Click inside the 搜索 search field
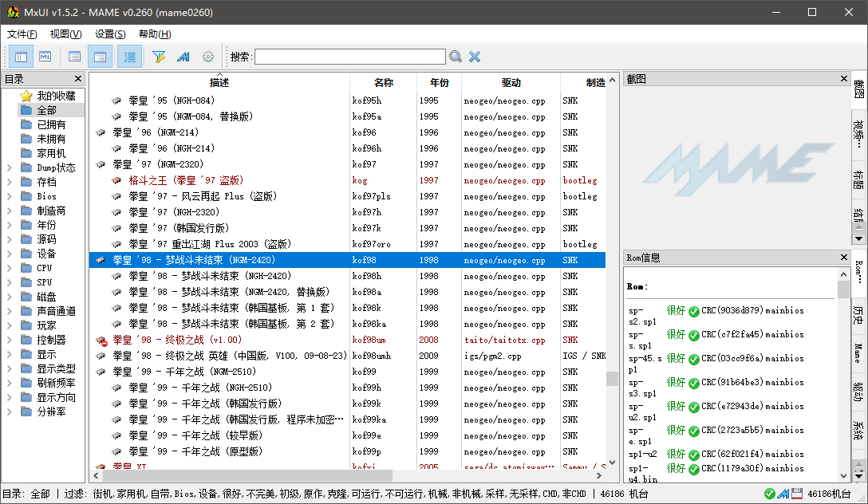Screen dimensions: 868x504 (x=350, y=57)
